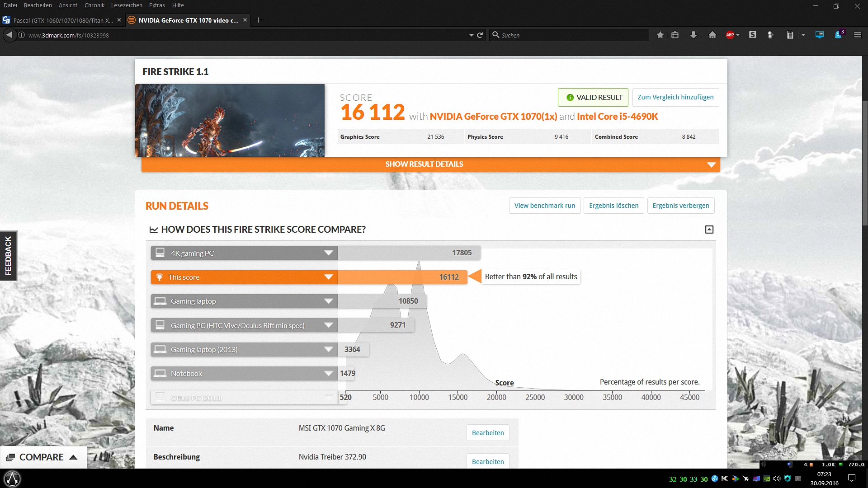Go to the browser home page icon
This screenshot has width=868, height=488.
tap(712, 35)
